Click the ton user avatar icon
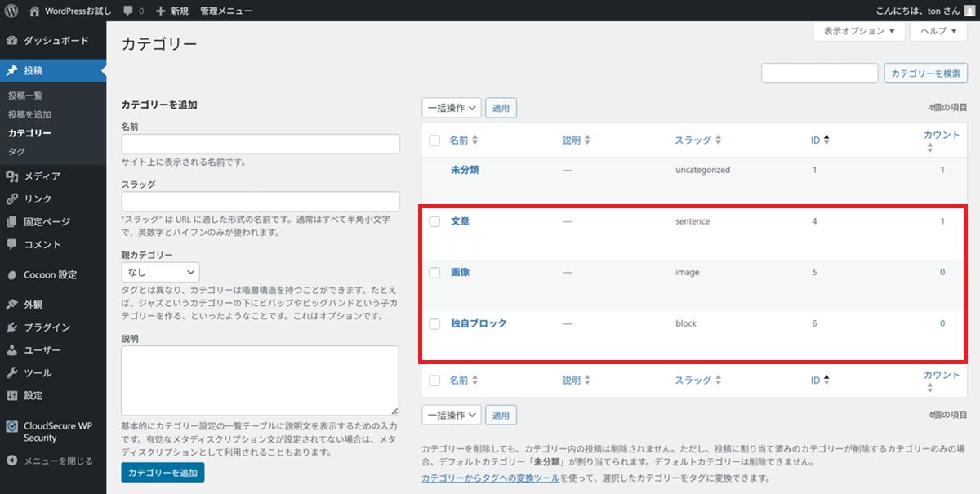Viewport: 980px width, 494px height. tap(969, 11)
